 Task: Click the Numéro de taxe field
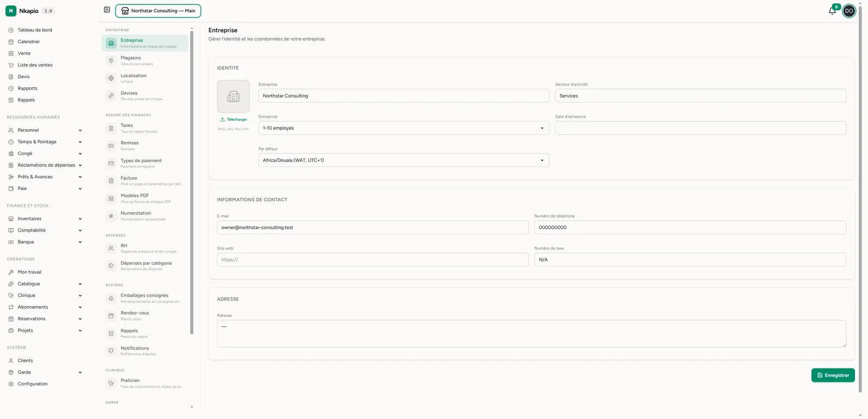690,259
